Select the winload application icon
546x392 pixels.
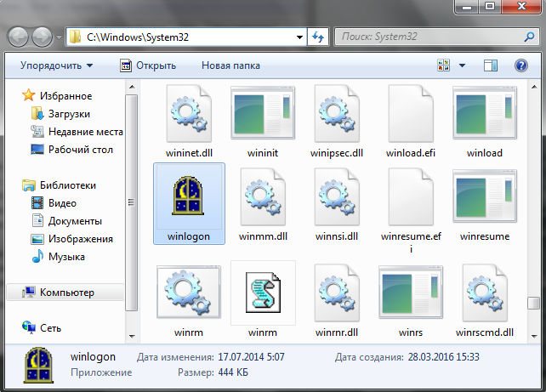[x=485, y=113]
